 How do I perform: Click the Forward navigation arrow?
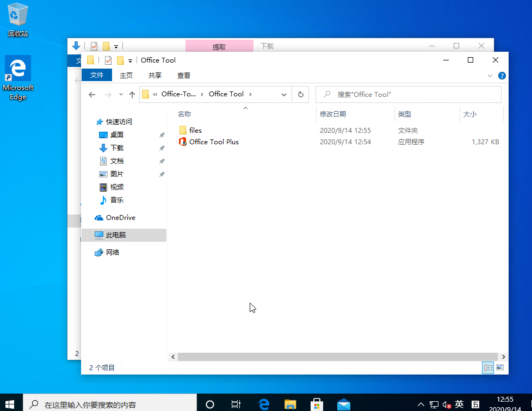(x=108, y=94)
